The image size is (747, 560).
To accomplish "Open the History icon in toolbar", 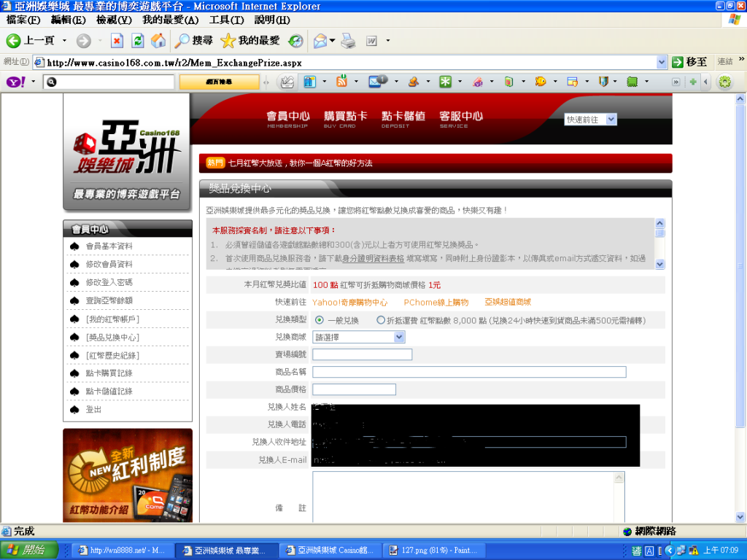I will pos(295,41).
